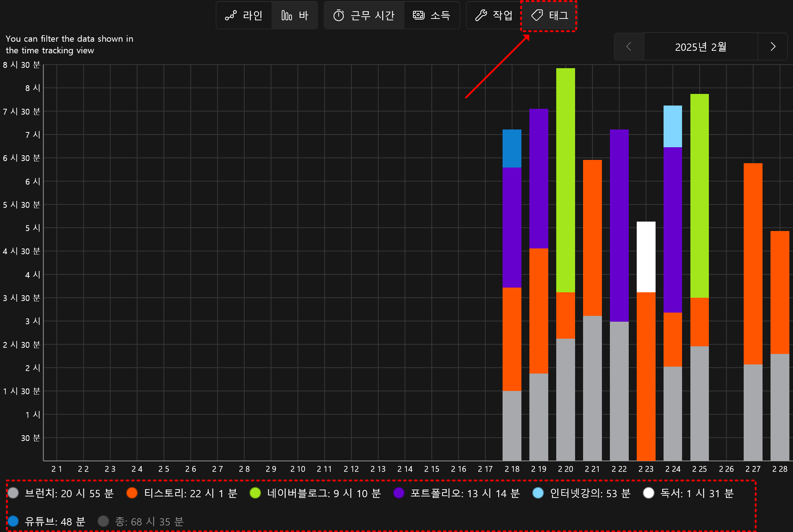Click the tag icon
793x532 pixels.
[537, 15]
